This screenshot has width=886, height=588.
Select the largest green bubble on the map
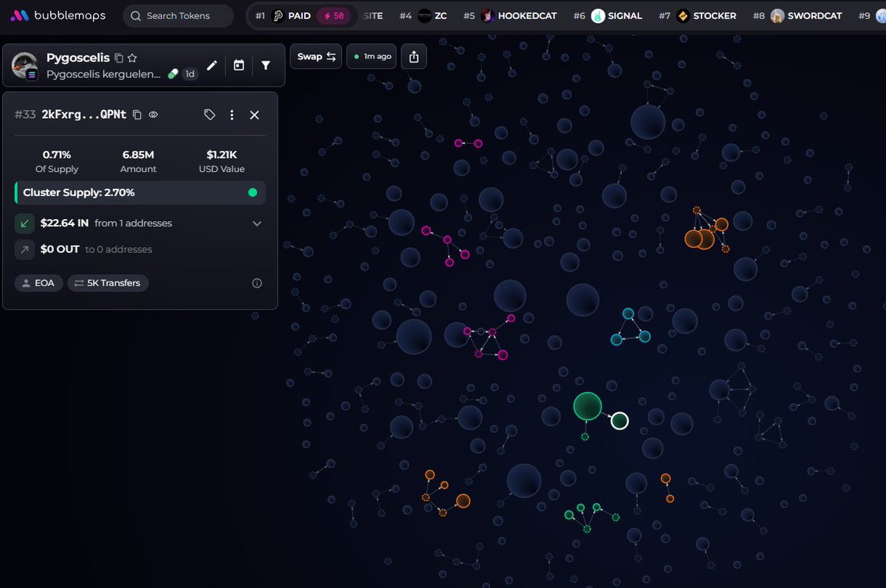click(588, 407)
